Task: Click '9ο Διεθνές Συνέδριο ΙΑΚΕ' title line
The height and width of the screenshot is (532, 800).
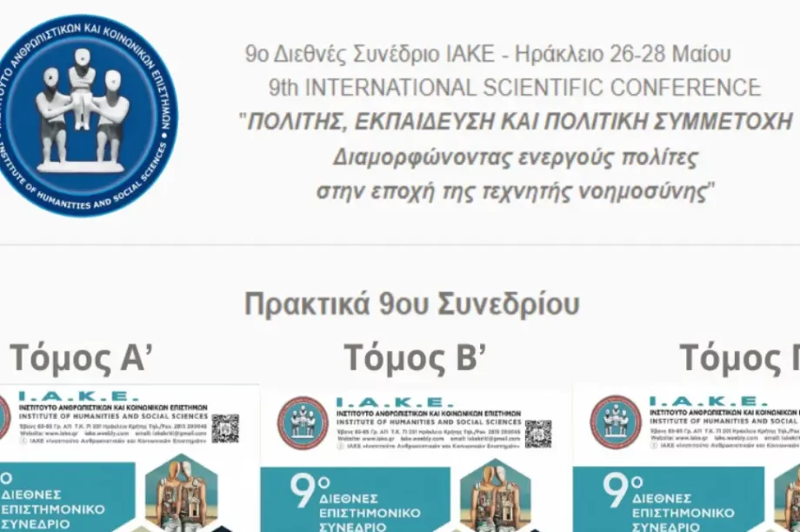Action: click(x=488, y=54)
